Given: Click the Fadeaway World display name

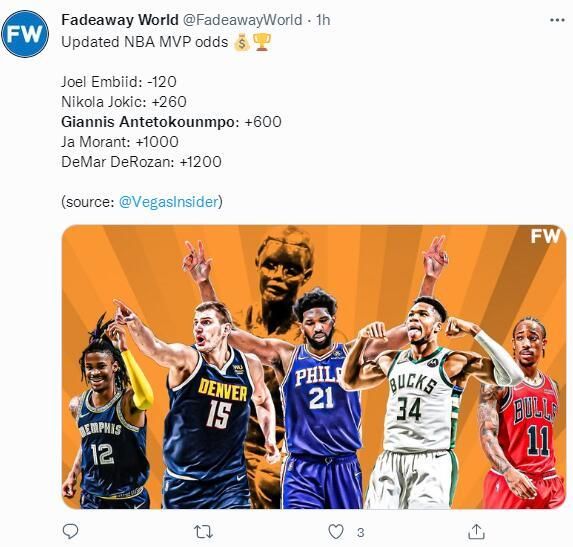Looking at the screenshot, I should 120,20.
